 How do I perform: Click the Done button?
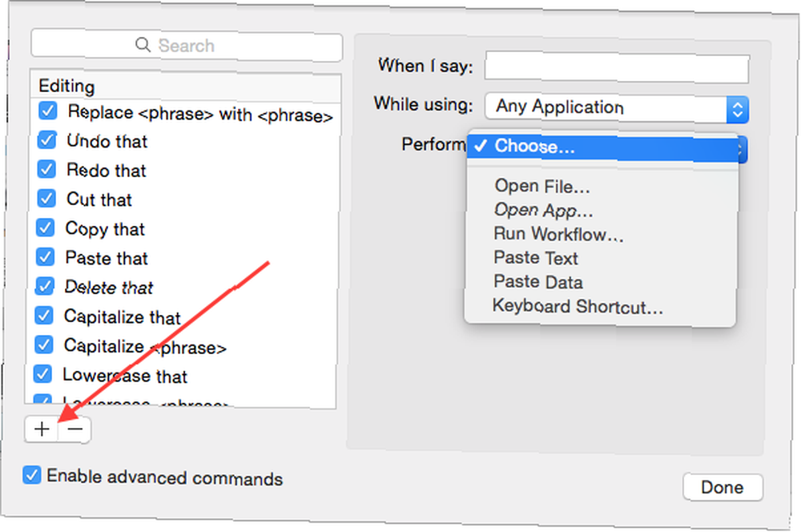(x=723, y=487)
